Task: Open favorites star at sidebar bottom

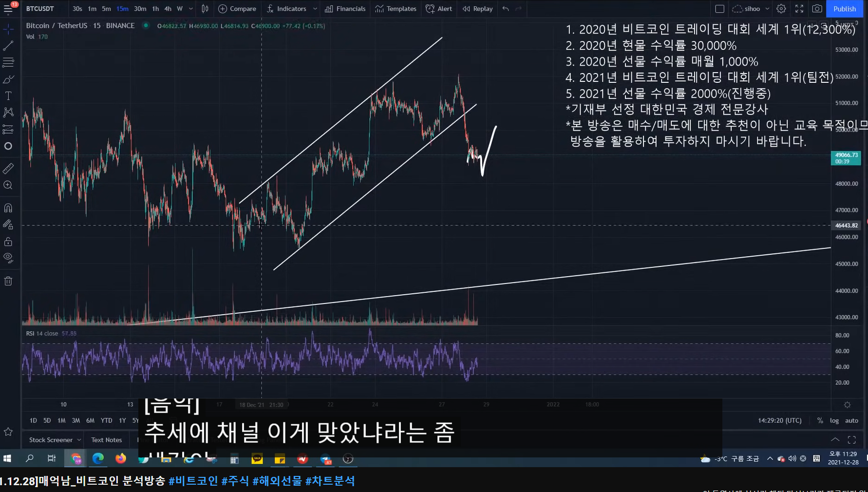Action: point(8,432)
